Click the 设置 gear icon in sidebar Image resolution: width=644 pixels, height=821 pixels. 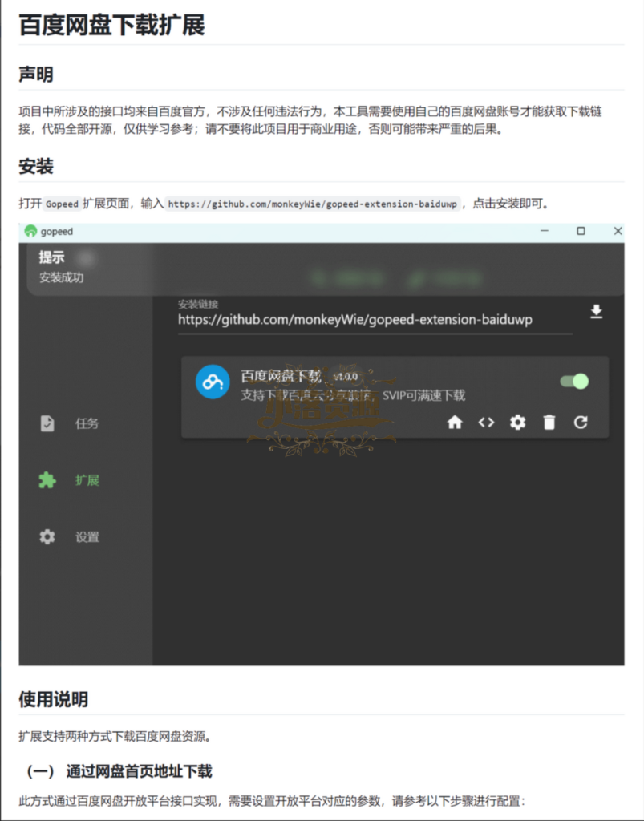point(47,536)
